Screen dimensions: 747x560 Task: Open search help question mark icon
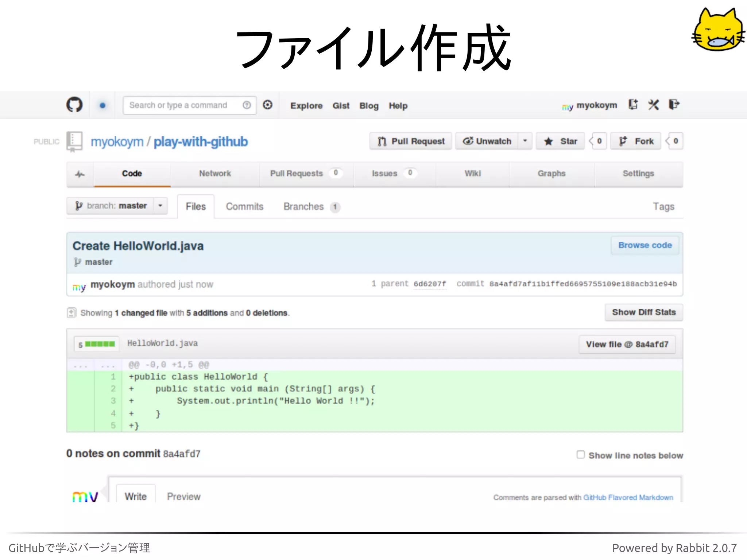(247, 105)
